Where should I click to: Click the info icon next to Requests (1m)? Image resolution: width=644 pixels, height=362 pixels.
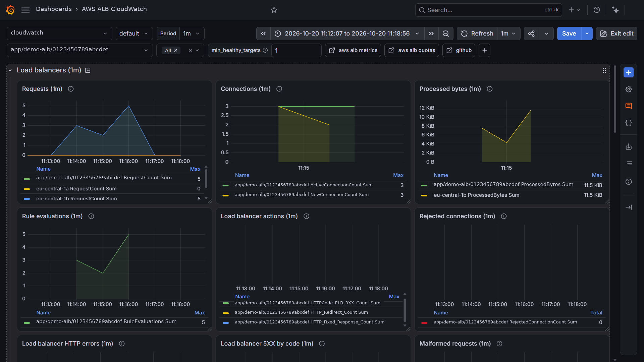click(x=71, y=89)
